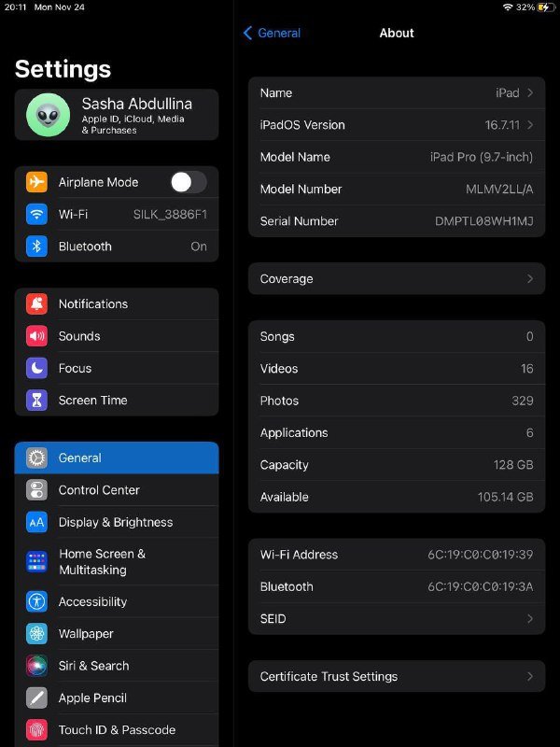This screenshot has height=747, width=560.
Task: Open Siri & Search settings
Action: click(117, 666)
